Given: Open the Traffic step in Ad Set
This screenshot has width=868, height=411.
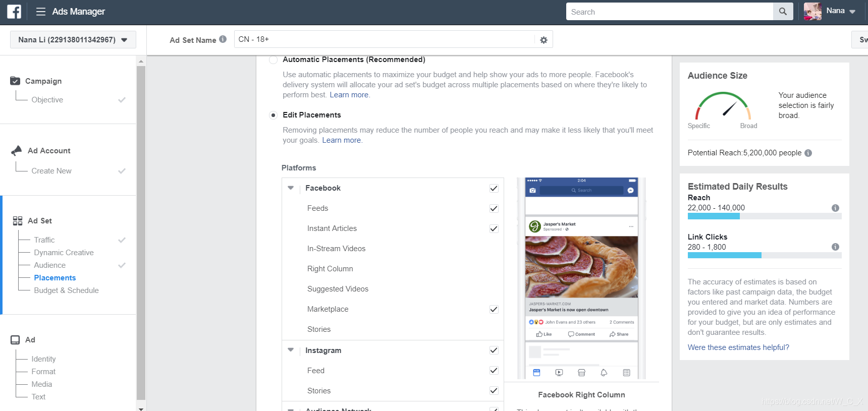Looking at the screenshot, I should click(x=44, y=240).
